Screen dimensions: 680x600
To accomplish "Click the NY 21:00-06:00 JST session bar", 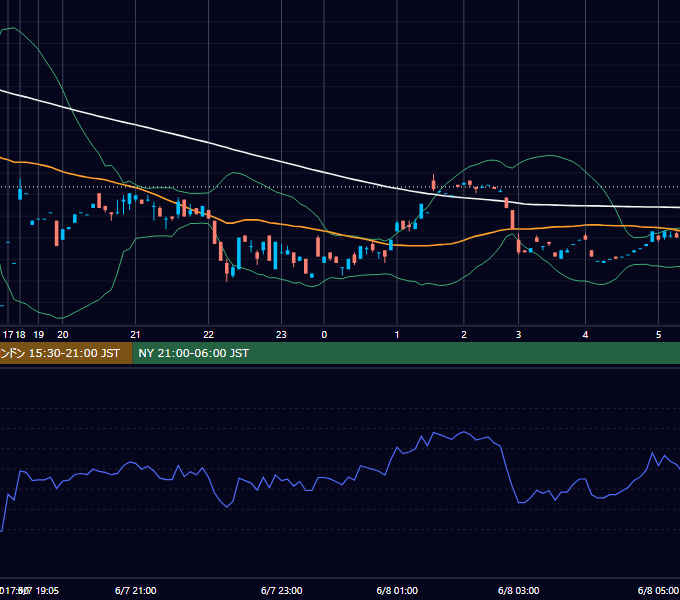I will pyautogui.click(x=406, y=353).
